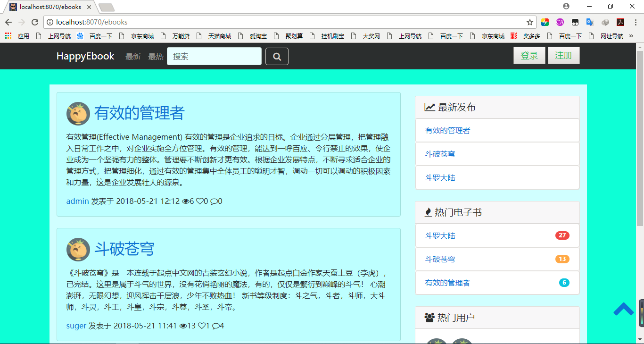644x344 pixels.
Task: Open Chrome's three-dot menu
Action: tap(635, 22)
